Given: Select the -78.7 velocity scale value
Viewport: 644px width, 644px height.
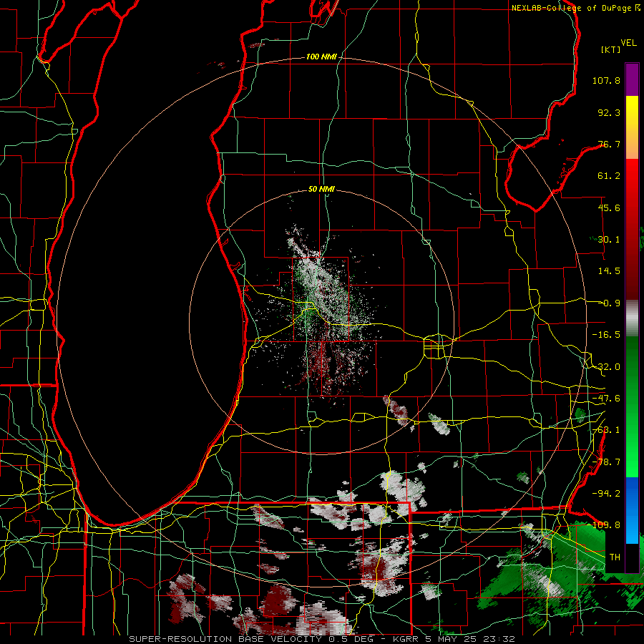Looking at the screenshot, I should click(x=606, y=462).
